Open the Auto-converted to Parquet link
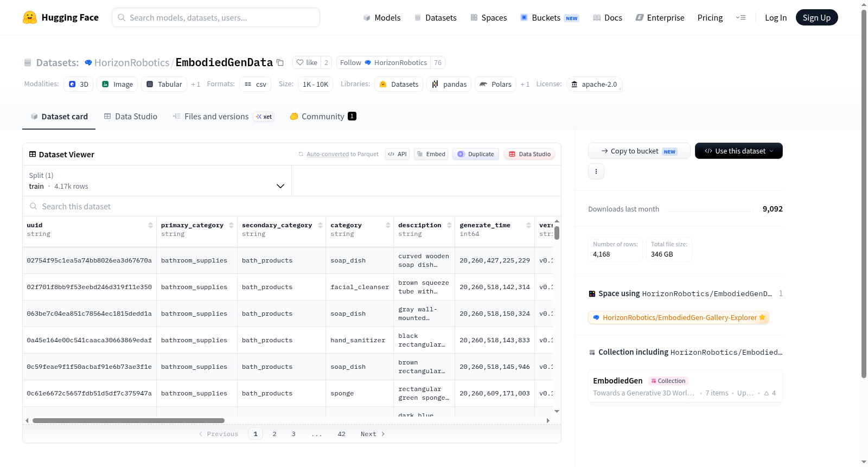The image size is (868, 467). point(342,154)
